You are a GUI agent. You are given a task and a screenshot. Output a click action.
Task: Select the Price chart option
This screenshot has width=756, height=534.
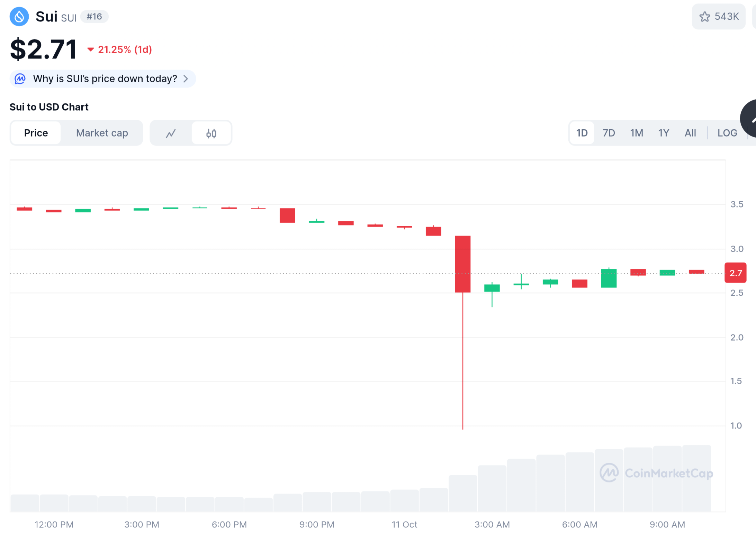(x=36, y=133)
